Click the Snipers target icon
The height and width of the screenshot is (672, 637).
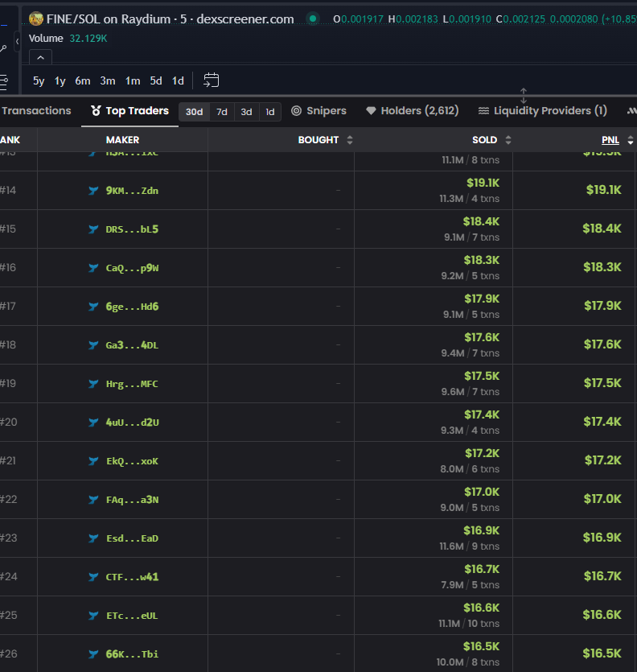296,110
